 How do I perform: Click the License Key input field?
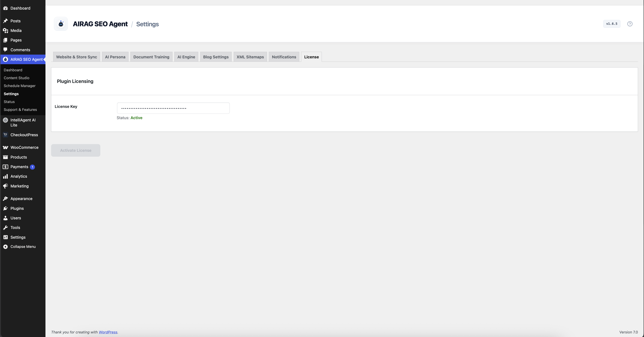[x=173, y=108]
